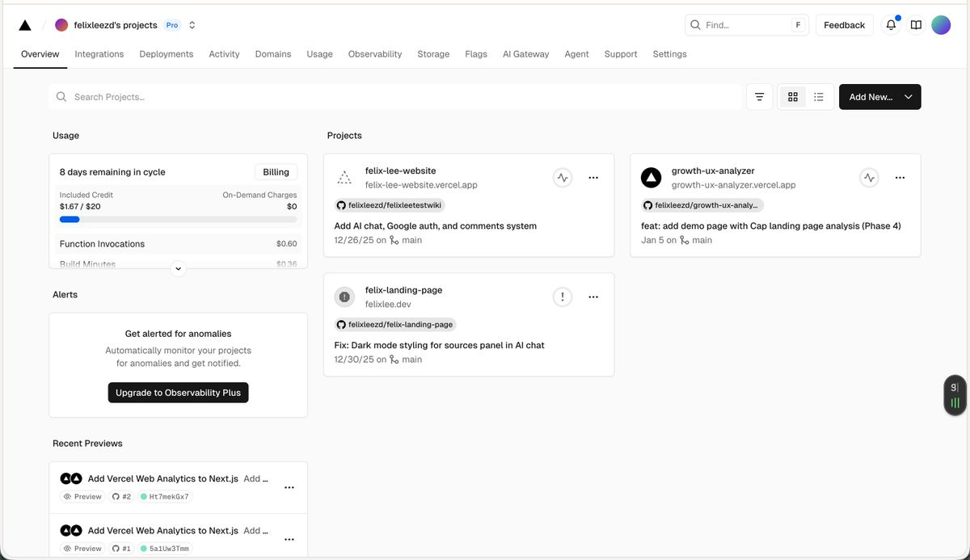970x560 pixels.
Task: Click the Billing button
Action: (276, 172)
